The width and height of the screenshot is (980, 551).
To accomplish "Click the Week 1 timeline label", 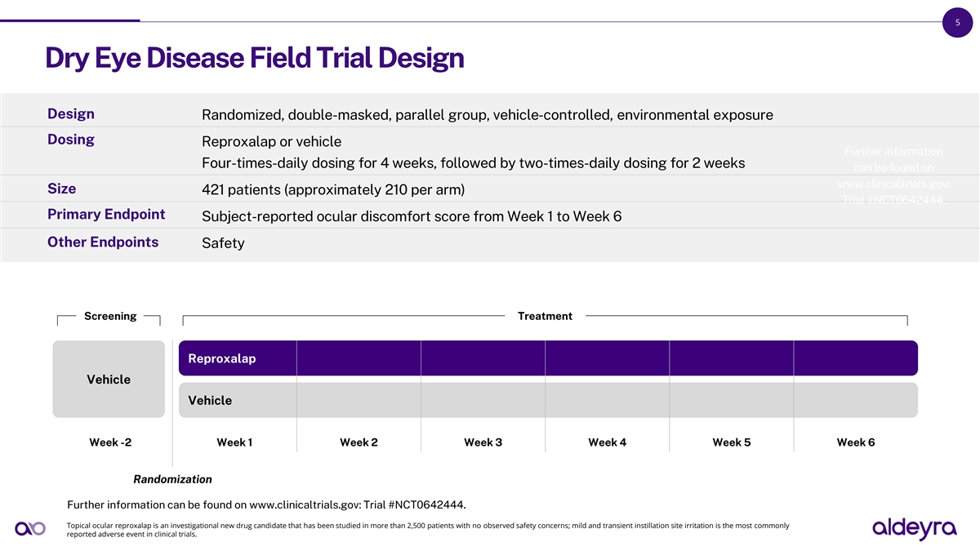I will coord(234,442).
